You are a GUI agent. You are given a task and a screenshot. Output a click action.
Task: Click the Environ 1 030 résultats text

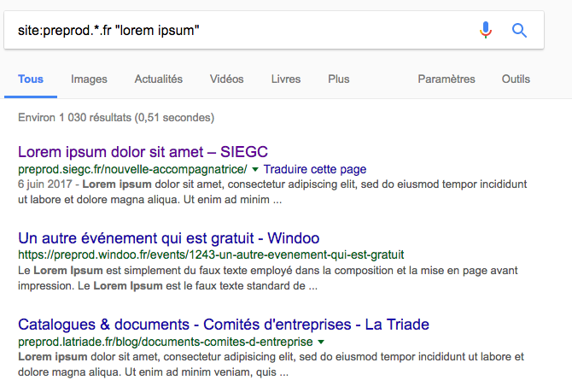tap(116, 118)
